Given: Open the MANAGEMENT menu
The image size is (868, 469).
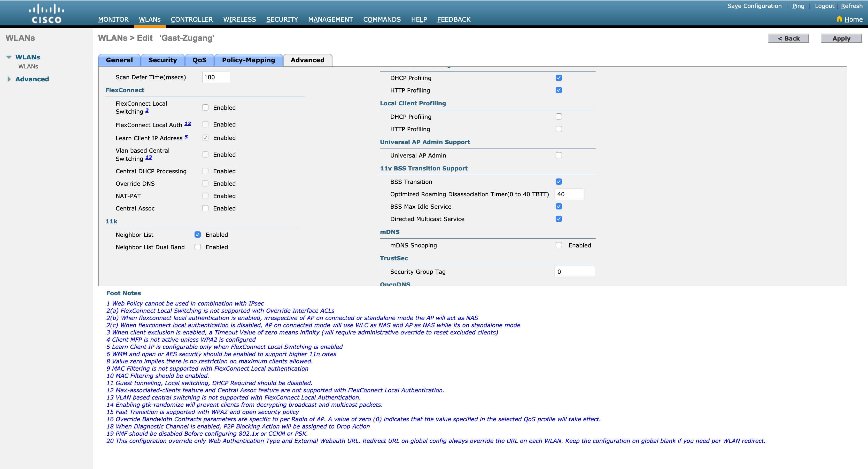Looking at the screenshot, I should (331, 19).
